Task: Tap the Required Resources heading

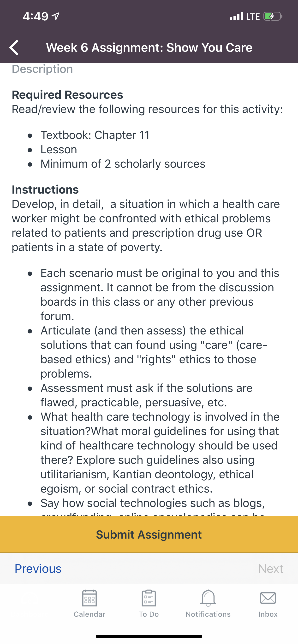Action: [x=68, y=95]
